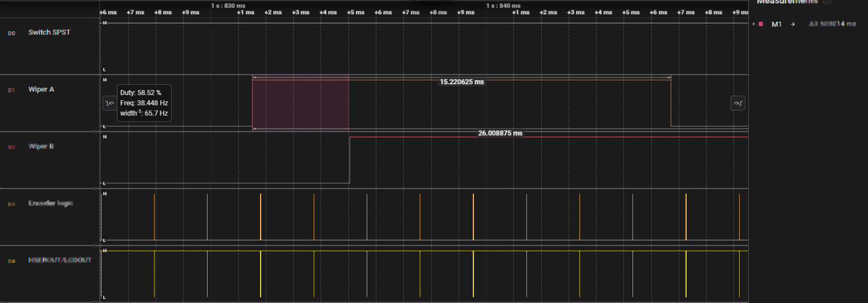
Task: Expand the M1 measurement entry
Action: (754, 24)
